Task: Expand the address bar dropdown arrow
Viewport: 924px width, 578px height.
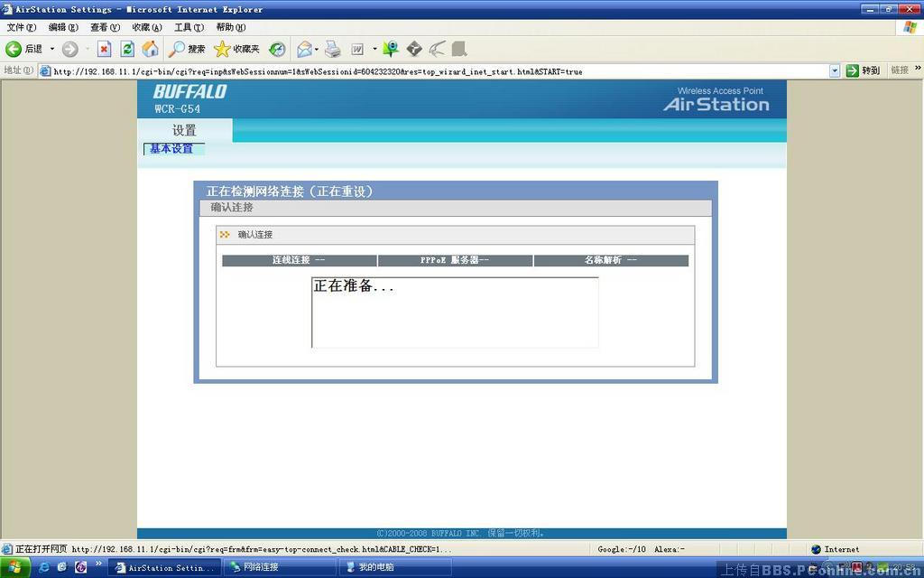Action: 835,70
